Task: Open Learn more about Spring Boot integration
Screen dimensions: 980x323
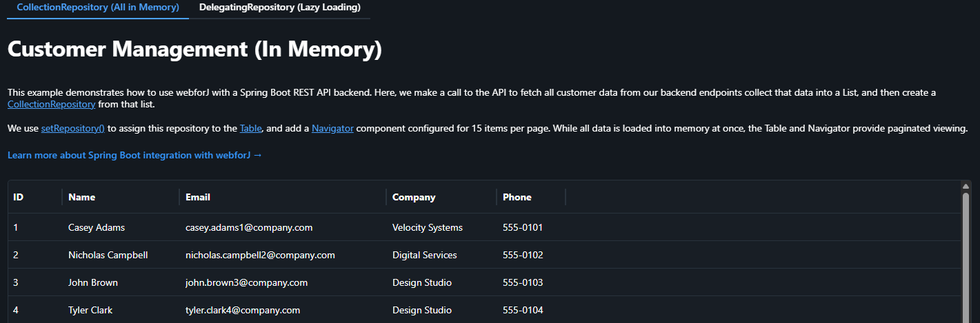Action: coord(134,156)
